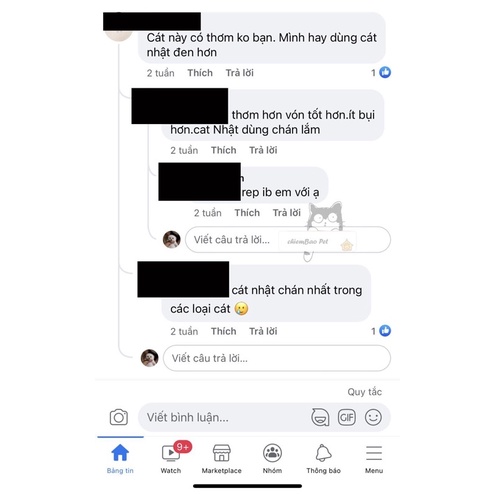Tap the reply field under 'rep ib em'
Viewport: 494px width, 494px height.
coord(288,240)
